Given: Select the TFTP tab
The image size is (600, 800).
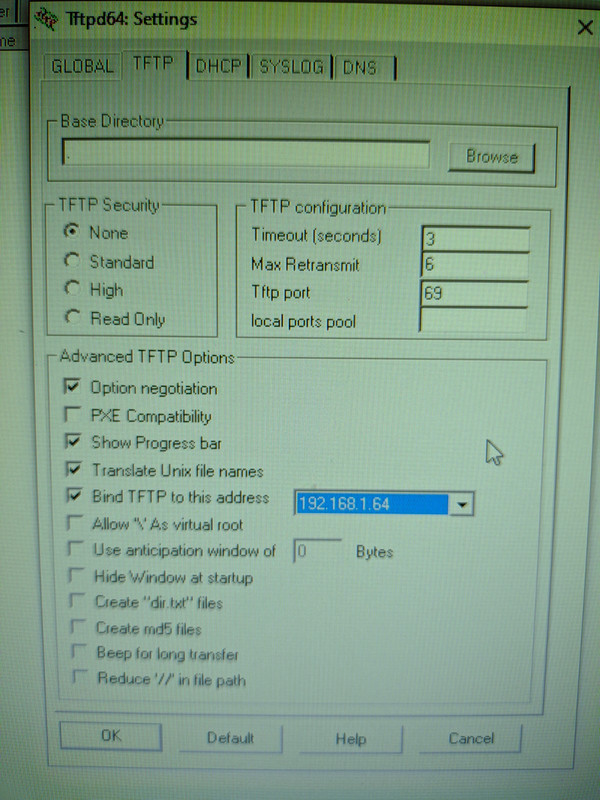Looking at the screenshot, I should (x=153, y=64).
